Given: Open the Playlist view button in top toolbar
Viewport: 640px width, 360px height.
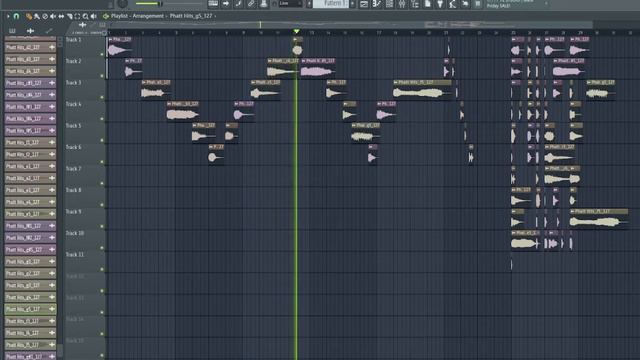Looking at the screenshot, I should (364, 4).
